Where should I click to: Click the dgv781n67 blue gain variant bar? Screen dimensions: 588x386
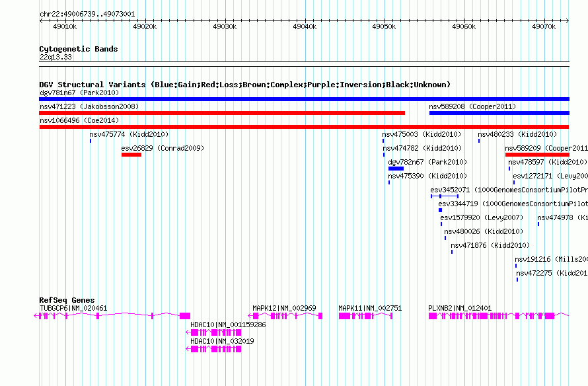pyautogui.click(x=304, y=99)
